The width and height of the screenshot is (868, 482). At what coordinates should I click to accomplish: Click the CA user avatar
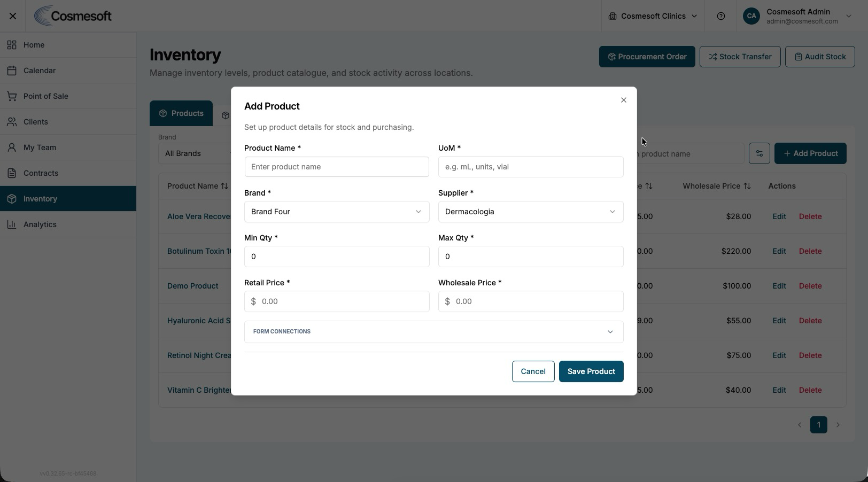click(x=751, y=16)
